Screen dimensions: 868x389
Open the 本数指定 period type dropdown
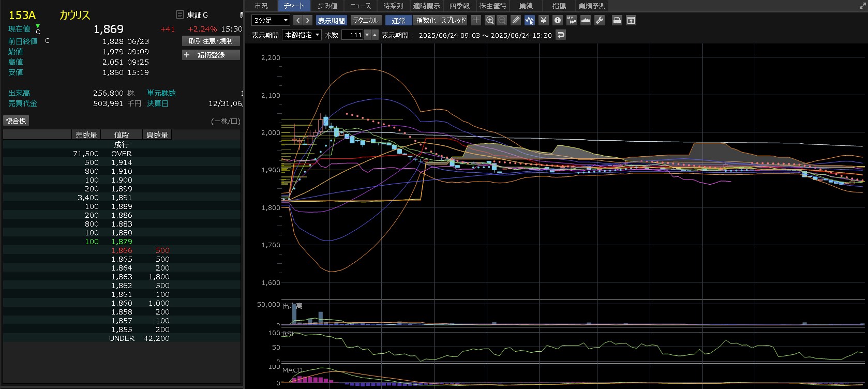[302, 35]
